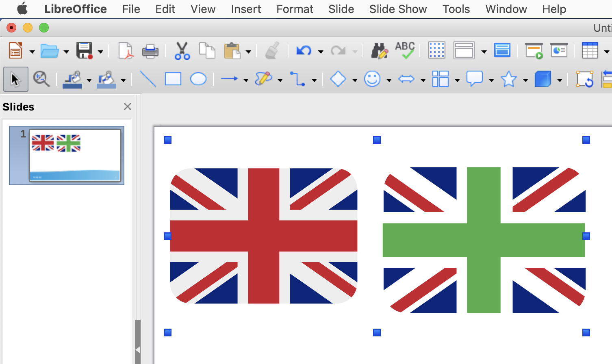Apply the Fill Color bucket

pyautogui.click(x=106, y=80)
